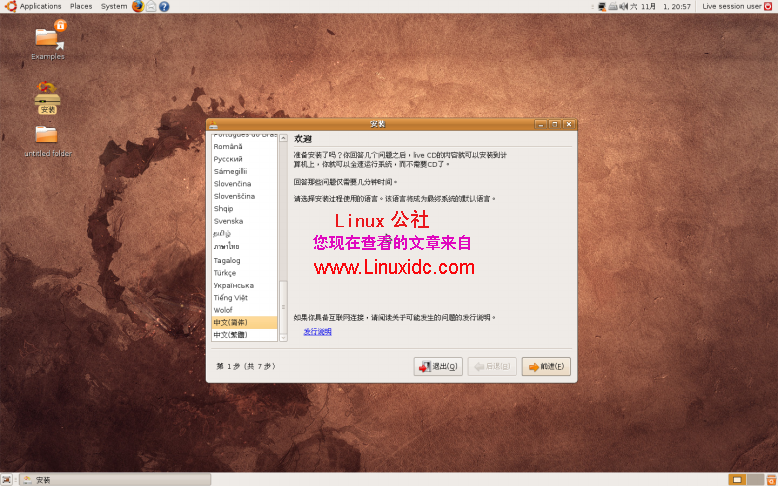Click the 欢迎 welcome heading
Screen dimensions: 778x486
[x=303, y=139]
